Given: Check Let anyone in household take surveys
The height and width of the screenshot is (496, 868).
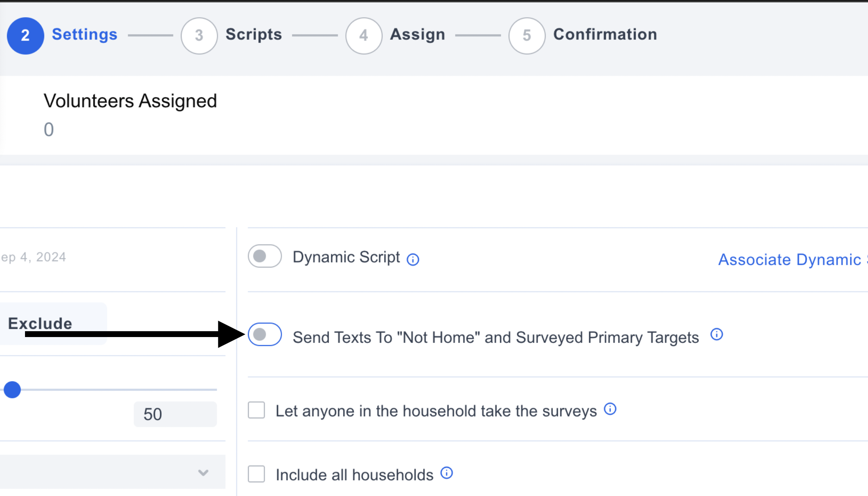Looking at the screenshot, I should coord(256,410).
